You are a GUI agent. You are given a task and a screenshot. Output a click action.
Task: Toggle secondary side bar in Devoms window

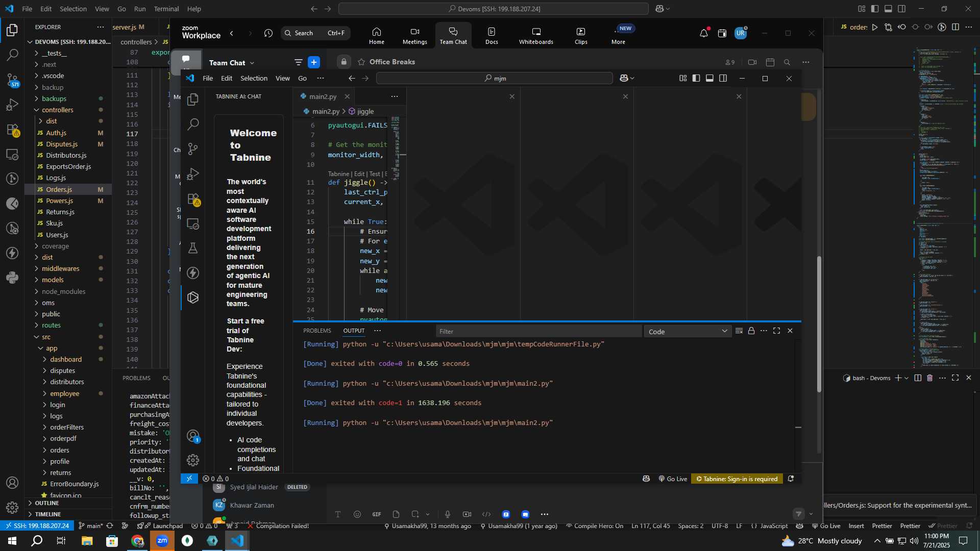coord(902,9)
